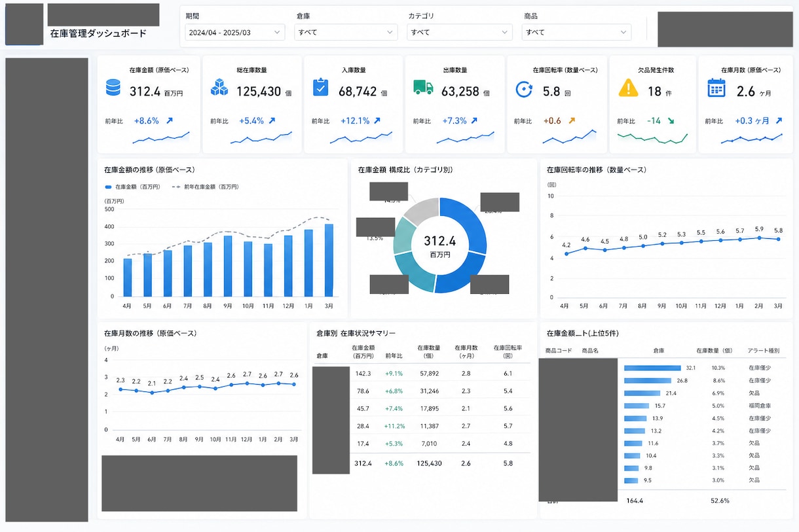Click the 9月 bar in 在庫金額の推移 chart
The height and width of the screenshot is (532, 799).
tap(227, 266)
